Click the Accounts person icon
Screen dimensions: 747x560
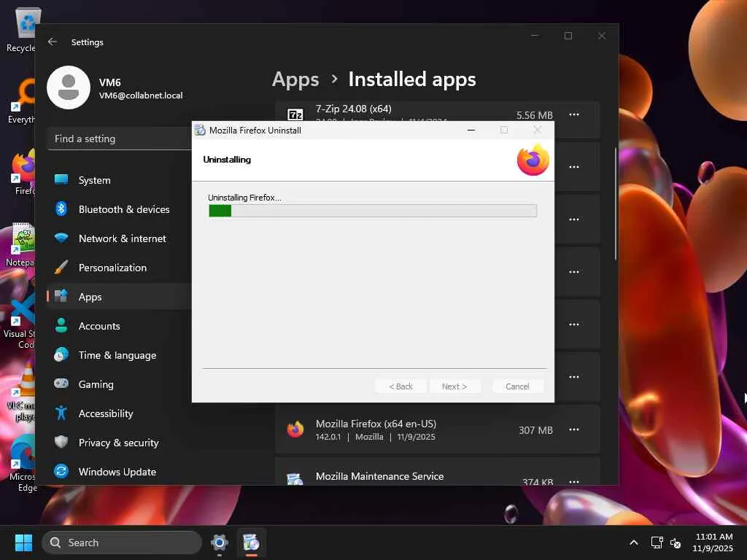pos(61,325)
